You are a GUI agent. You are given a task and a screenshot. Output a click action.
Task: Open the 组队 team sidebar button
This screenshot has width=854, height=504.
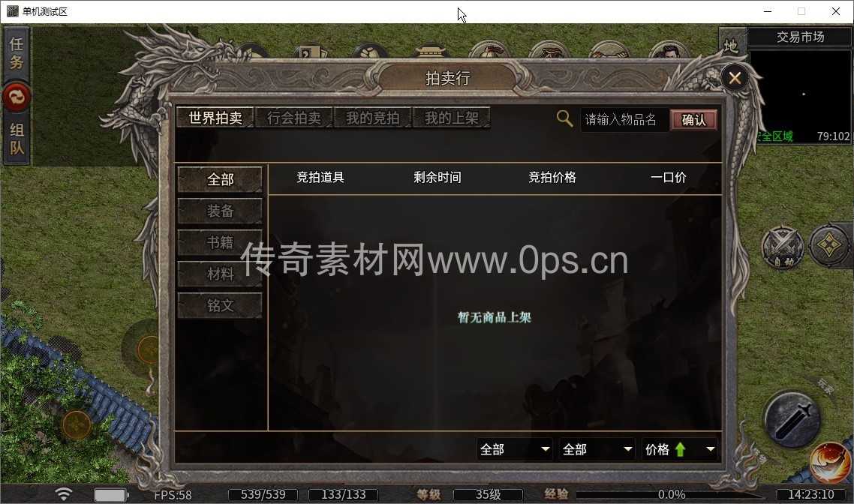17,139
